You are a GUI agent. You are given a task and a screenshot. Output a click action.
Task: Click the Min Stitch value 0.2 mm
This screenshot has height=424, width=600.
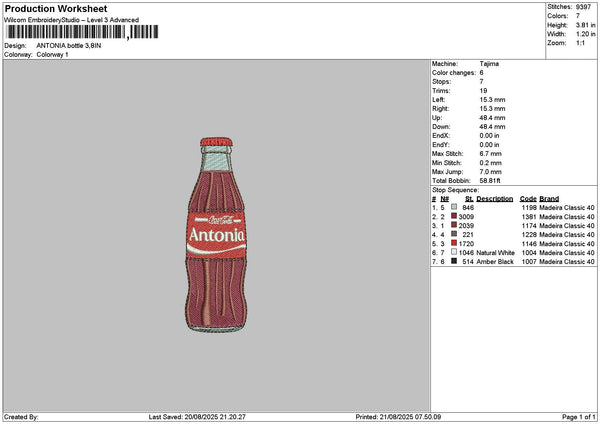click(x=491, y=163)
